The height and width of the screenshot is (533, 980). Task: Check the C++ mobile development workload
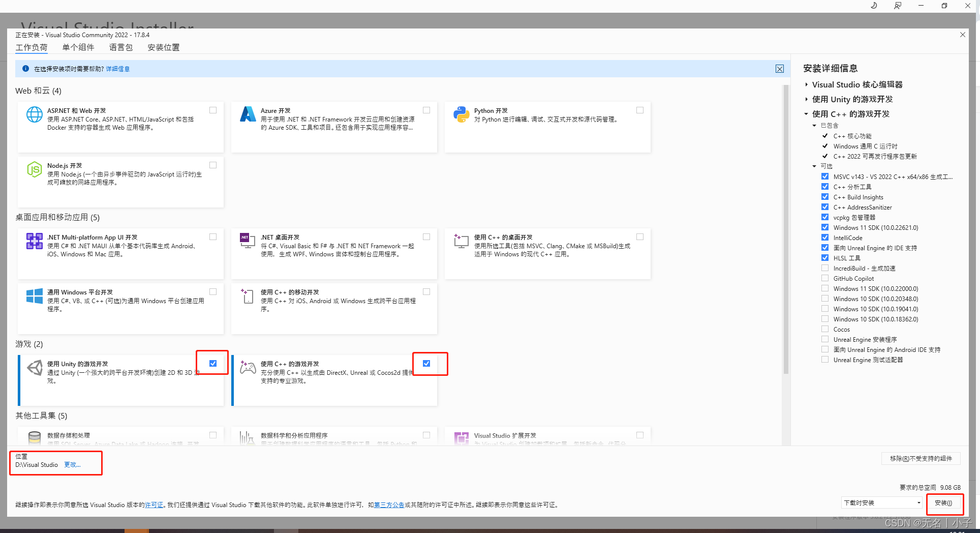(426, 291)
